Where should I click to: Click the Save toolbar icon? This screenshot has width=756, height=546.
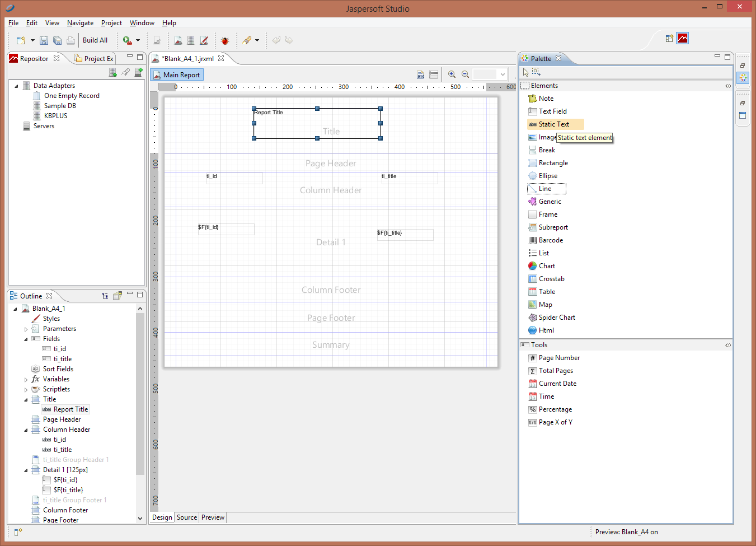tap(44, 40)
